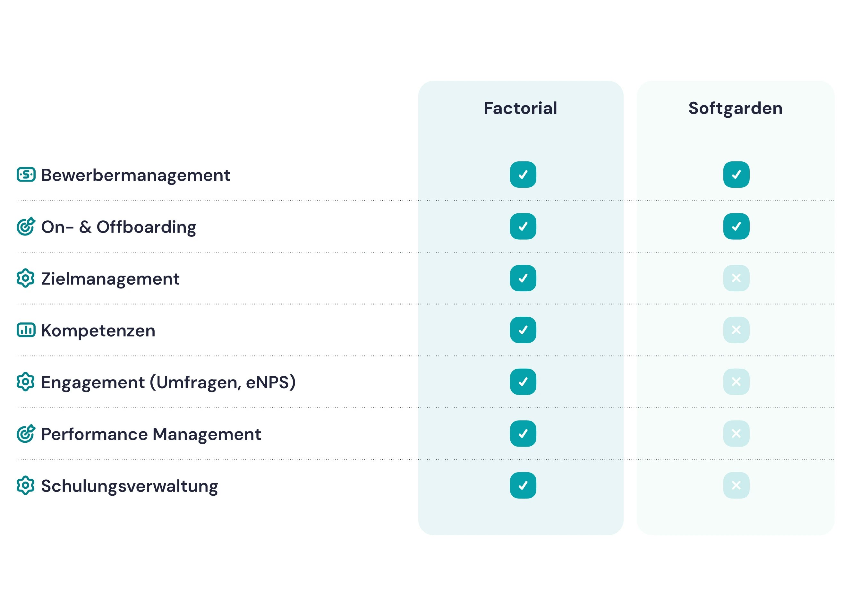This screenshot has height=616, width=852.
Task: Click the bar chart icon beside Kompetenzen
Action: click(26, 330)
